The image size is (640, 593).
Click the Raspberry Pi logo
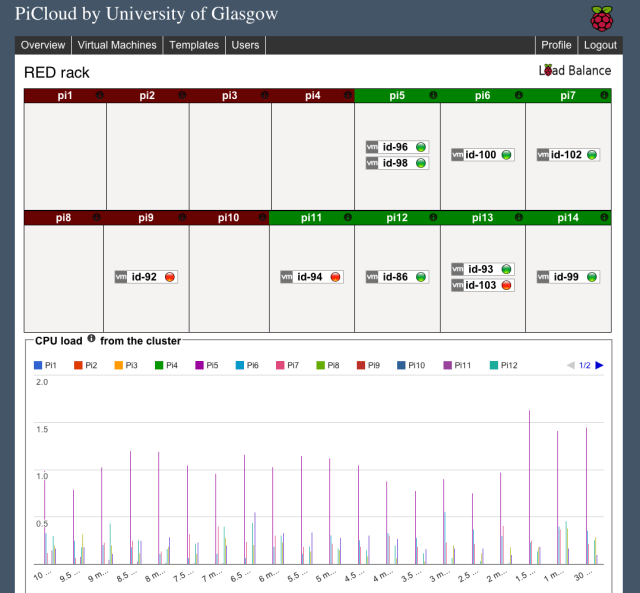(x=602, y=19)
